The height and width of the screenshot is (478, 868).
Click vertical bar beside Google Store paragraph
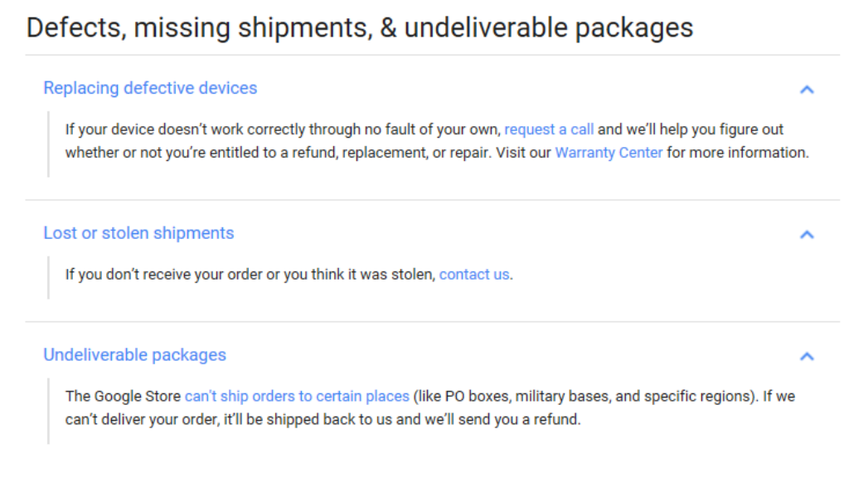click(x=49, y=411)
